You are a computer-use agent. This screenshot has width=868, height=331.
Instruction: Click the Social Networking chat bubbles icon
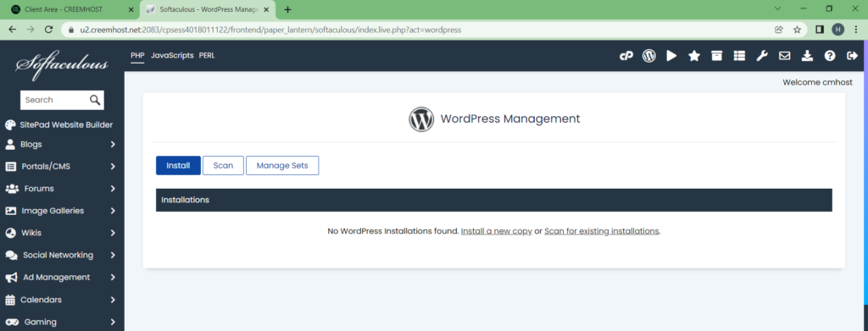click(11, 256)
